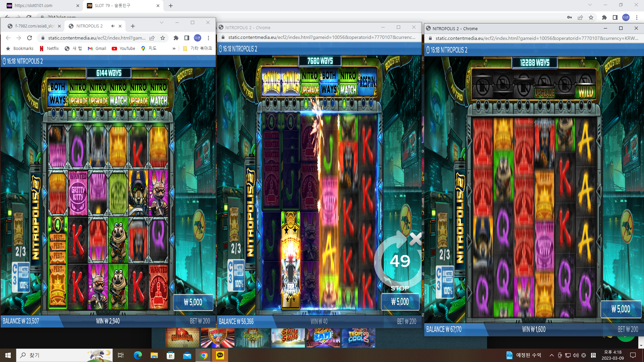Open the Netflix bookmark
The width and height of the screenshot is (644, 362).
tap(49, 49)
